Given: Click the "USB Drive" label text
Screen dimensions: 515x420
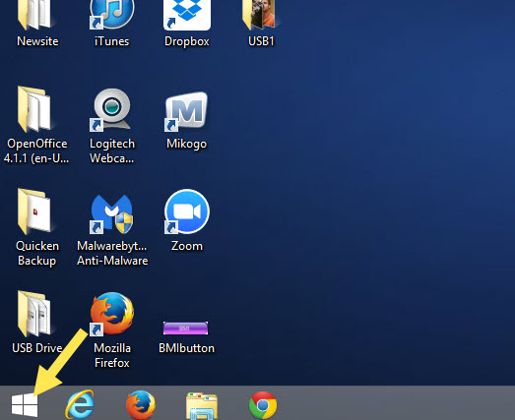Looking at the screenshot, I should pyautogui.click(x=37, y=348).
